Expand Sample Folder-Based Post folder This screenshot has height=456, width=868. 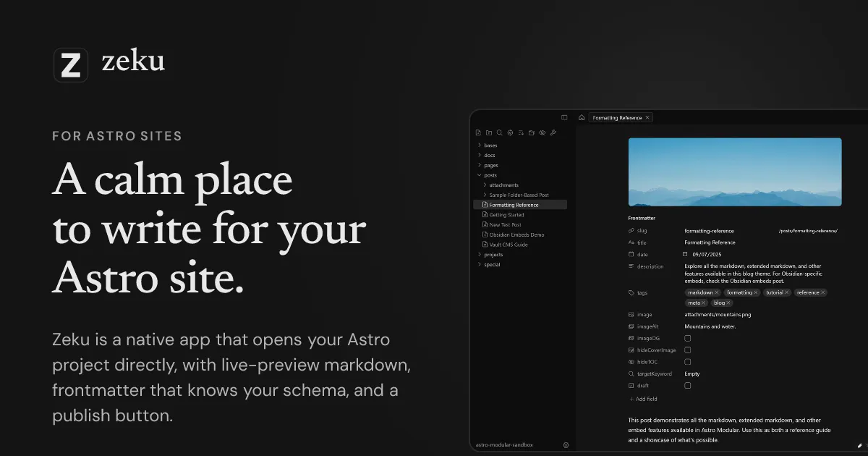[x=485, y=195]
